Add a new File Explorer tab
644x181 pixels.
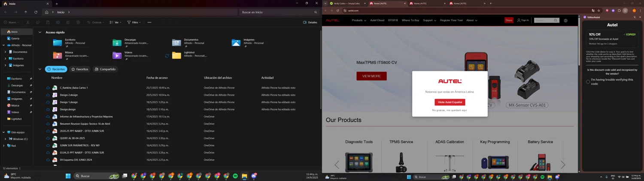[x=57, y=4]
